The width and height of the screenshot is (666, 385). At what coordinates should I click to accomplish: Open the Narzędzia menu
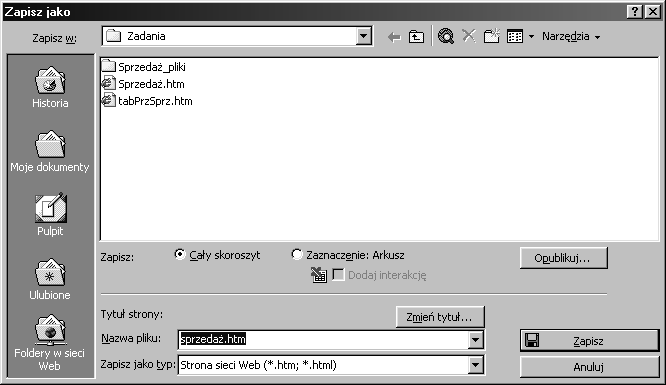[571, 37]
